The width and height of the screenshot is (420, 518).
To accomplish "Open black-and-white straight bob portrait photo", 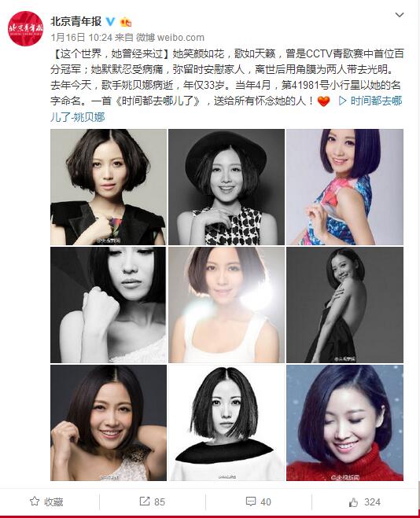I will [227, 423].
